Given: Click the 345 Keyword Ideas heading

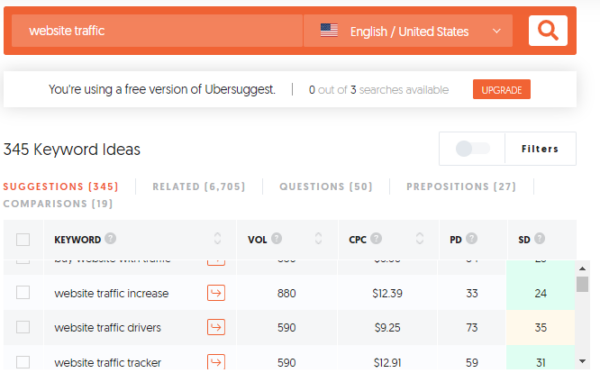Looking at the screenshot, I should pos(72,149).
